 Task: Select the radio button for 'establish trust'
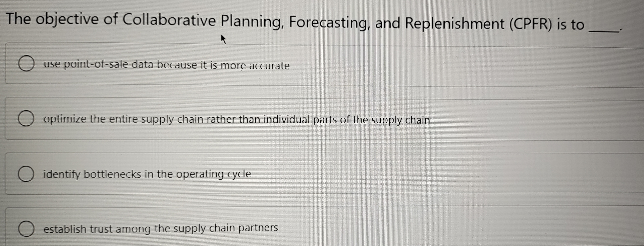tap(26, 229)
